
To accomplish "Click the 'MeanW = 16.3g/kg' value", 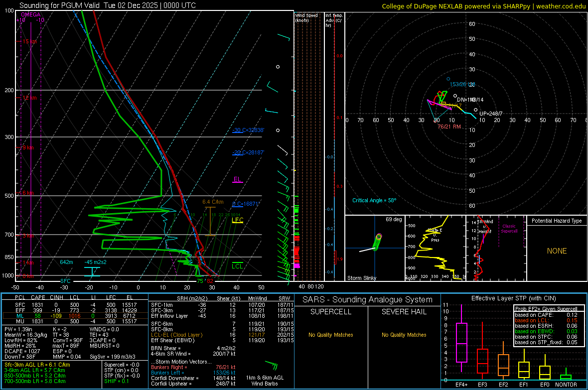I will click(26, 335).
